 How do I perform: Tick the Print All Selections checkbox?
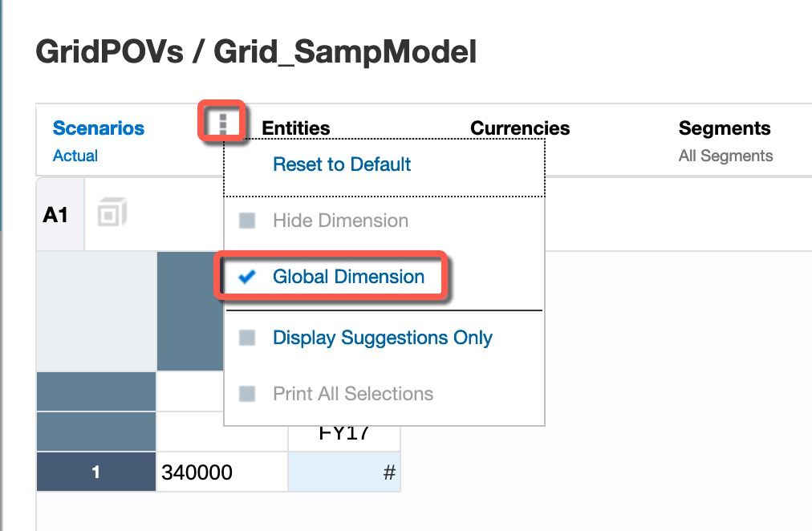coord(247,395)
